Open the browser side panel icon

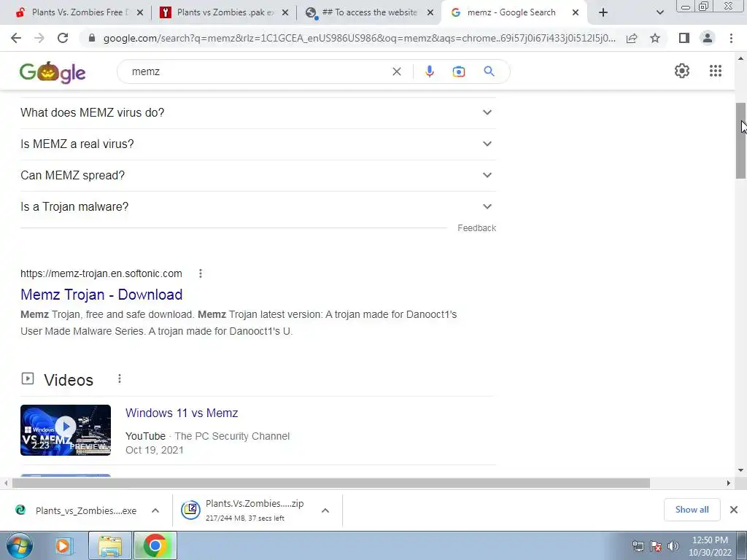pyautogui.click(x=684, y=38)
